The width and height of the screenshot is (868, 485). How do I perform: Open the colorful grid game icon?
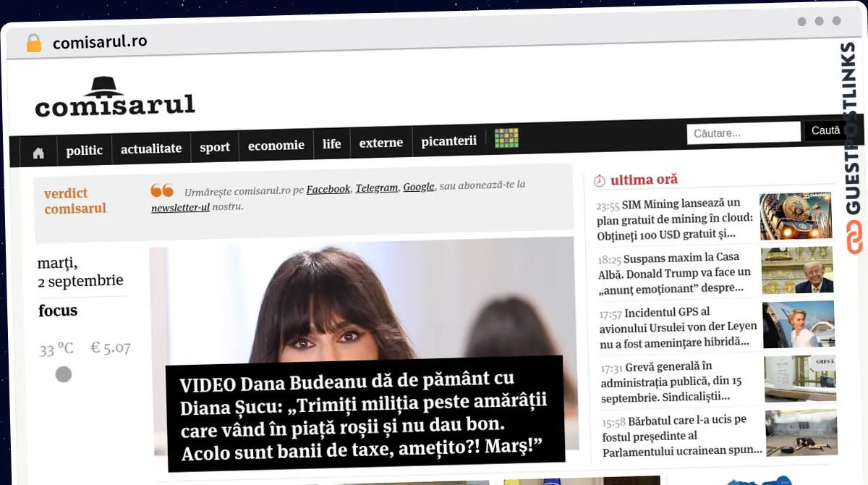(506, 138)
